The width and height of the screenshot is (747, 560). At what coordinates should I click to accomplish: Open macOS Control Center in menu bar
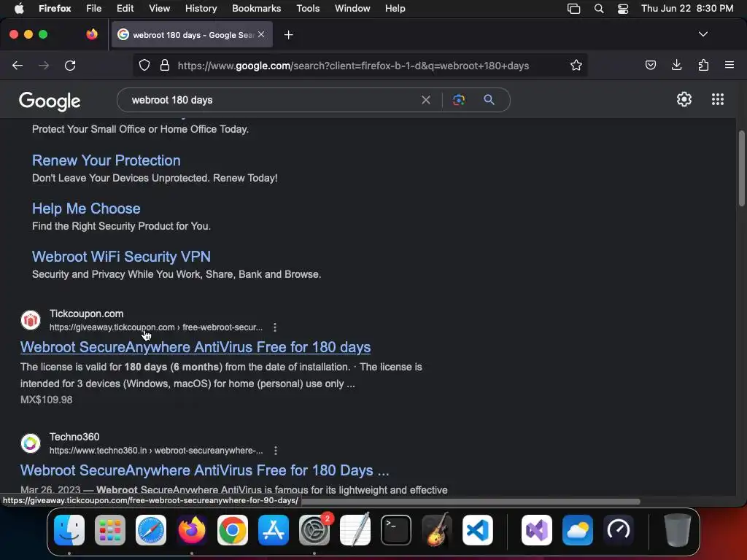click(623, 9)
